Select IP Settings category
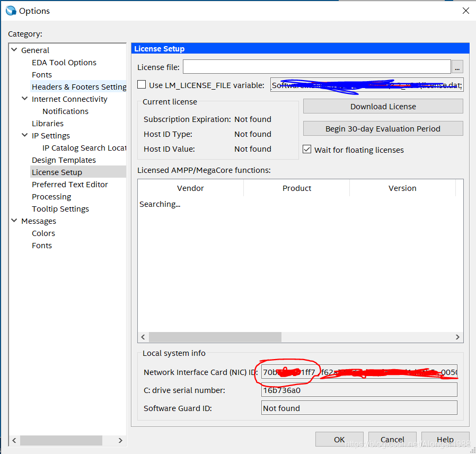Image resolution: width=476 pixels, height=454 pixels. pyautogui.click(x=51, y=135)
